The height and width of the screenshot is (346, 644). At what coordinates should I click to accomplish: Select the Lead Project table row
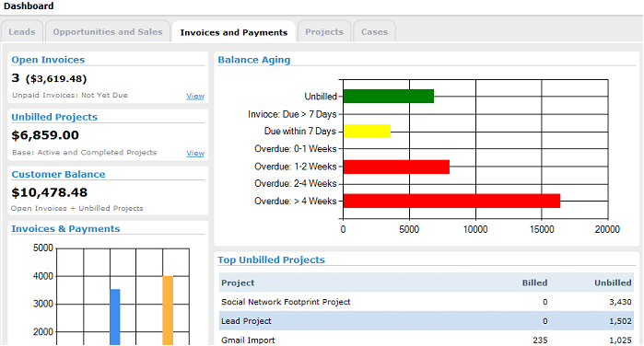(426, 321)
